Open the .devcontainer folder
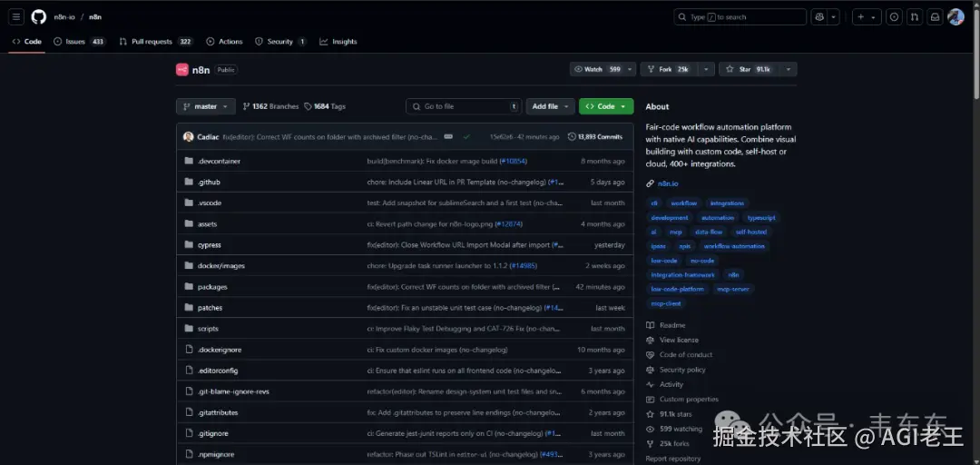This screenshot has height=465, width=980. point(219,161)
